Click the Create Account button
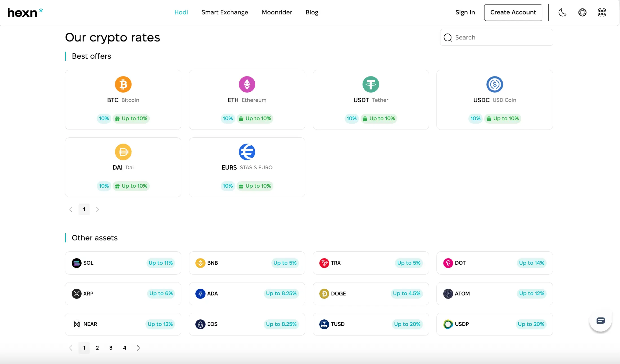620x364 pixels. [513, 12]
